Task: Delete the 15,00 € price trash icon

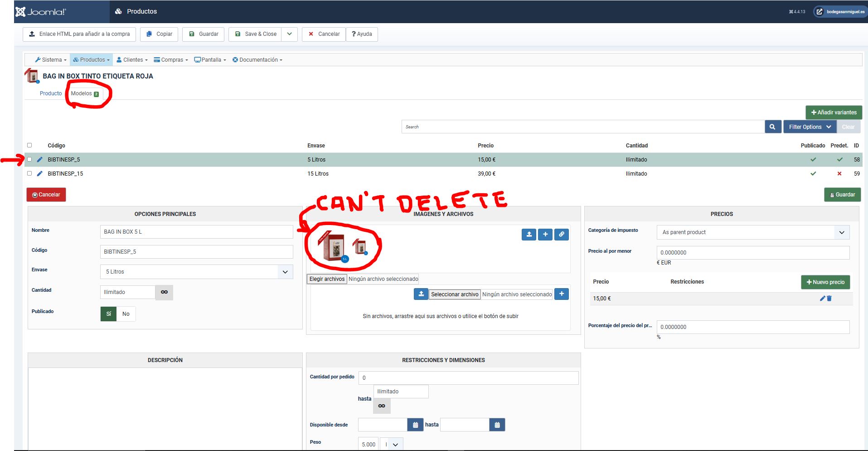Action: (x=829, y=299)
